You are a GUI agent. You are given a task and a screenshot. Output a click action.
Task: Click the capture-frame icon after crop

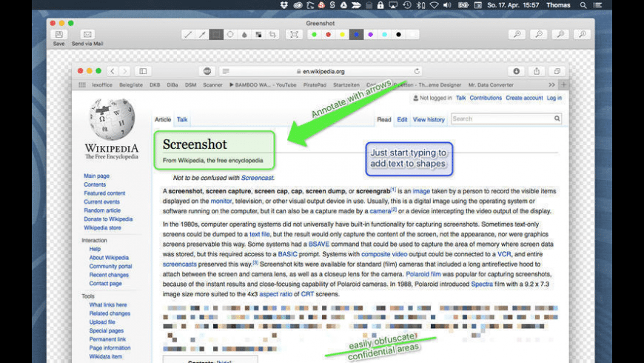point(294,35)
